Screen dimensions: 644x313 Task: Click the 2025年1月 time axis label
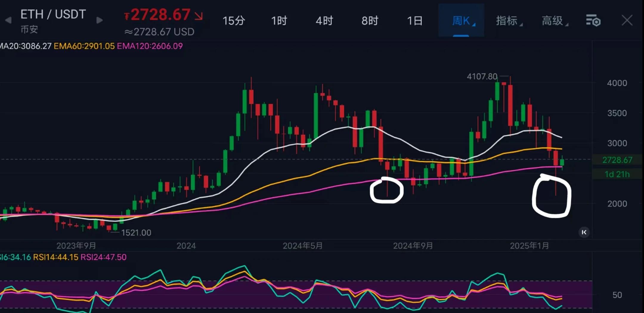529,246
